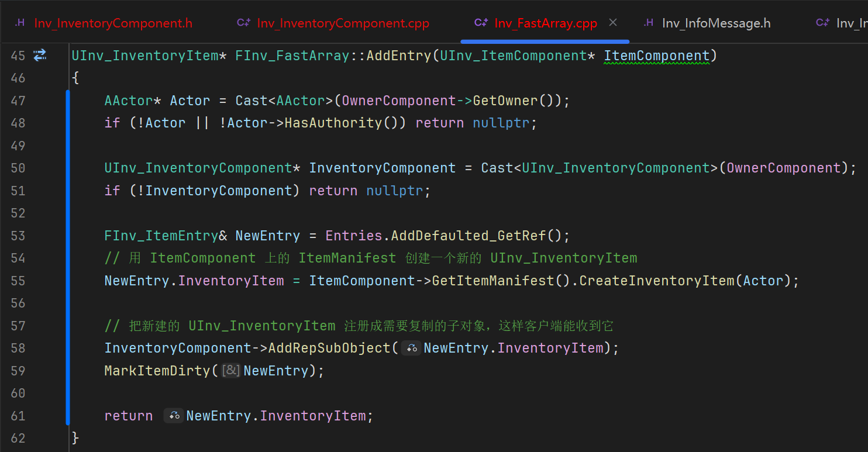Click nullptr on line 51
868x452 pixels.
pos(395,191)
